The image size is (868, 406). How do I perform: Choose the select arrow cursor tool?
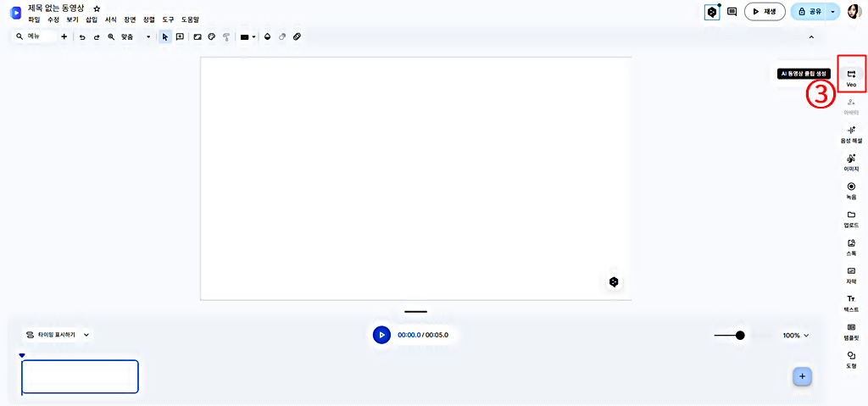point(165,37)
